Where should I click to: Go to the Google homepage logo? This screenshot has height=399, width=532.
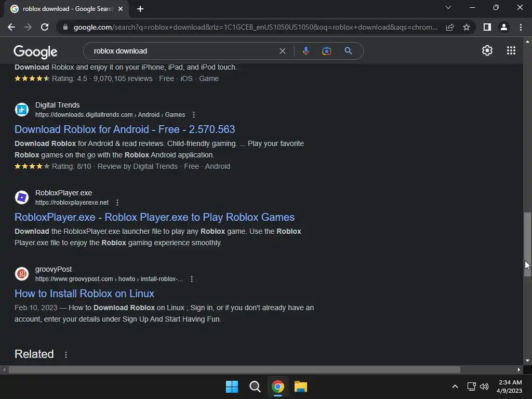pos(35,51)
